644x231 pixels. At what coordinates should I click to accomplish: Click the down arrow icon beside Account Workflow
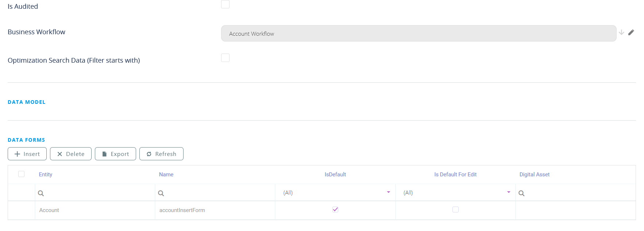(x=621, y=32)
